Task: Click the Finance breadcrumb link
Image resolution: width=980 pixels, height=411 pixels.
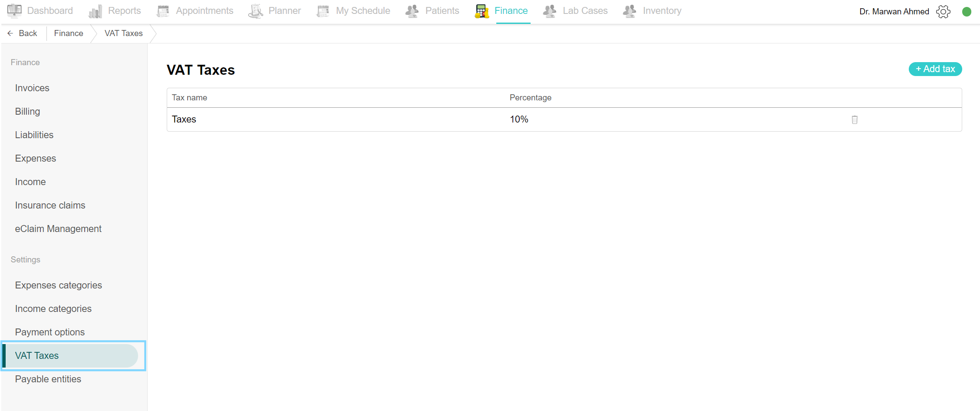Action: coord(69,33)
